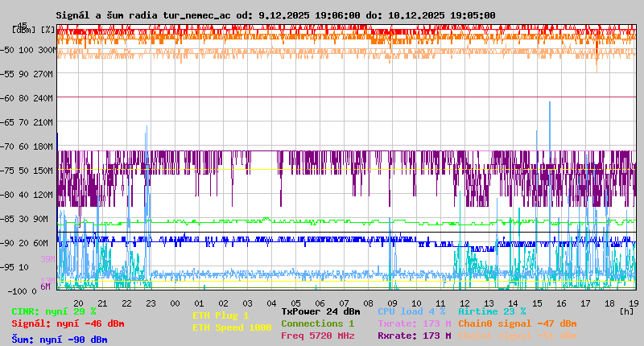This screenshot has width=644, height=346.
Task: Click the x-axis hour label '22'
Action: point(127,303)
